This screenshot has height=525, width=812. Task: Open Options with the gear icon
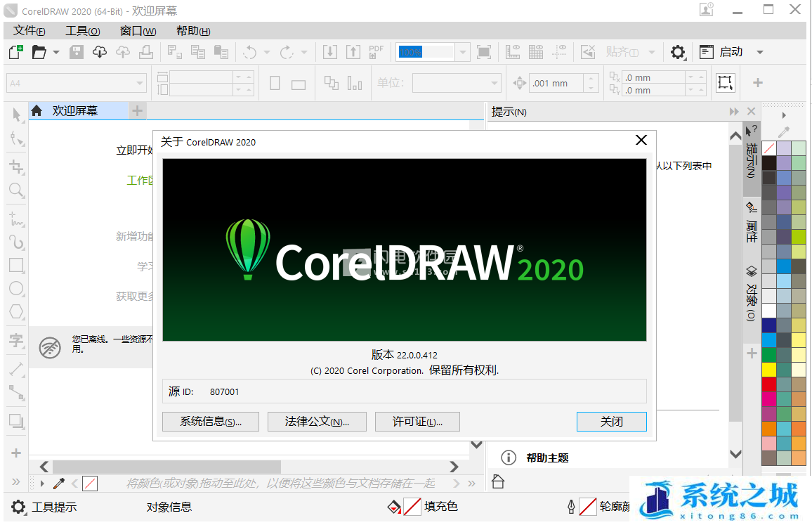(677, 52)
